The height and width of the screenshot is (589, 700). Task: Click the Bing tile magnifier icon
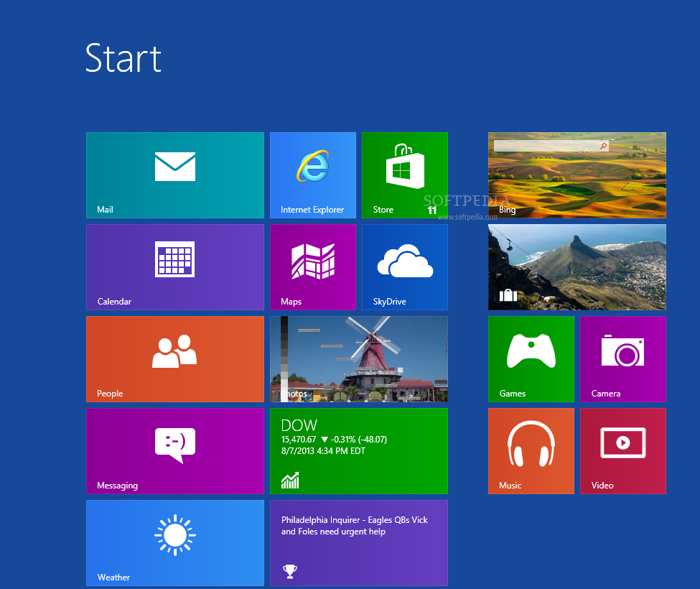603,146
